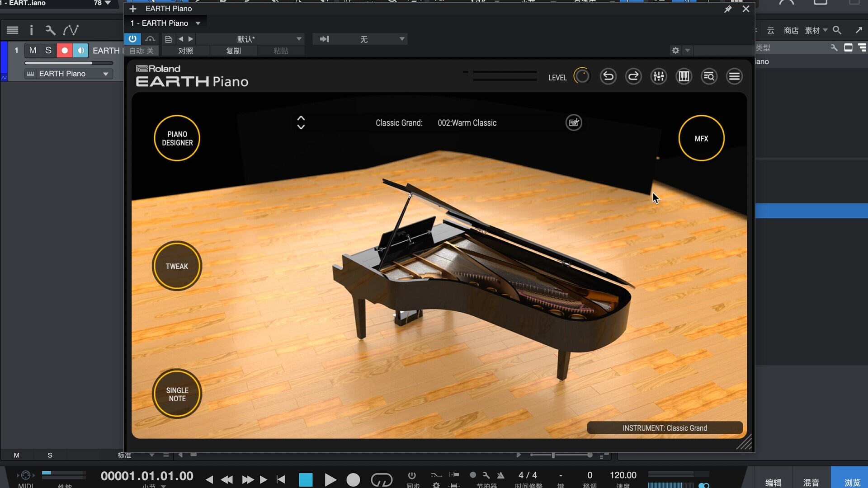This screenshot has height=488, width=868.
Task: Click the Classic Grand: category label
Action: pos(399,123)
